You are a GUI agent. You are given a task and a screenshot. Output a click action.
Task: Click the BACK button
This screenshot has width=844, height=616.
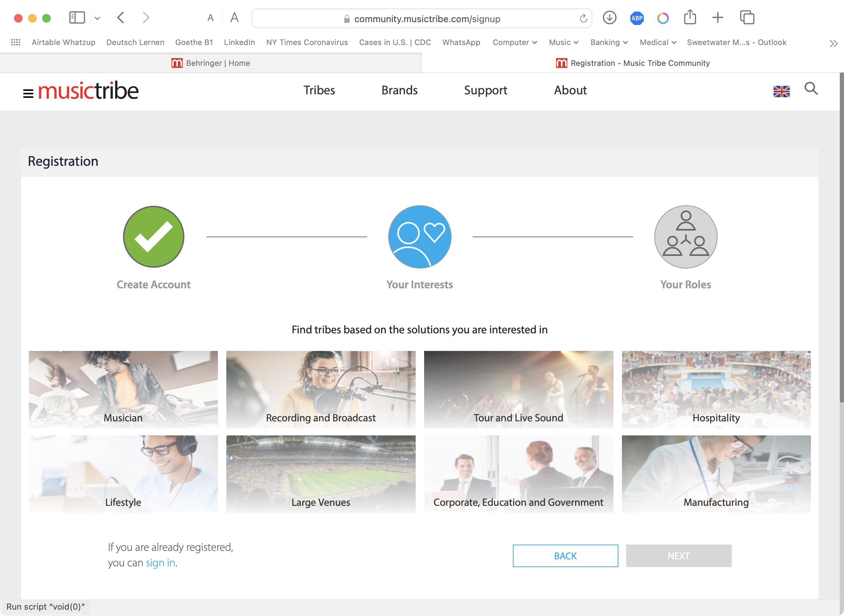click(x=565, y=555)
